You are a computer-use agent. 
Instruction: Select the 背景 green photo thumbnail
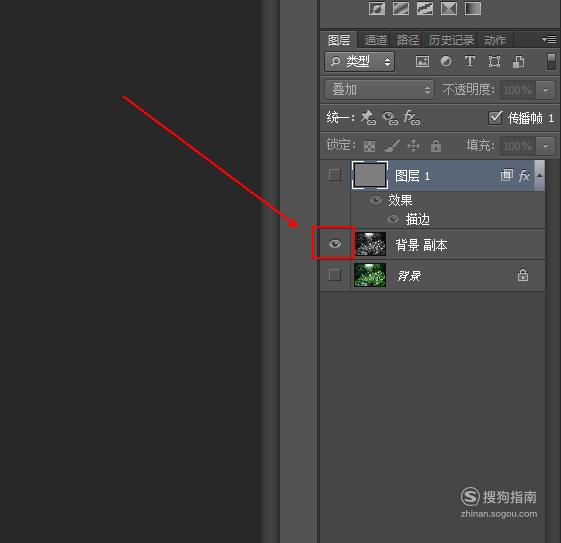(370, 275)
